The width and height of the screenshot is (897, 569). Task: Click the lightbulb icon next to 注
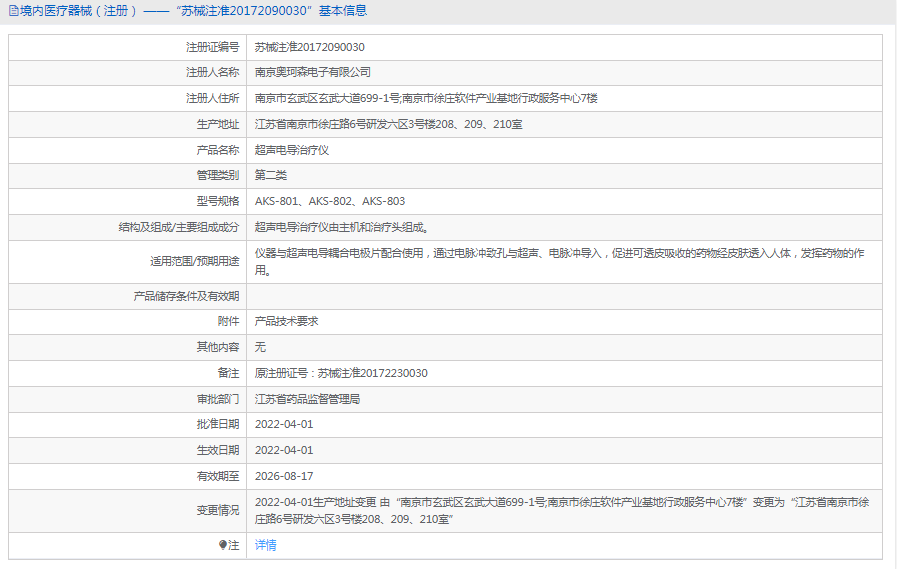(223, 545)
